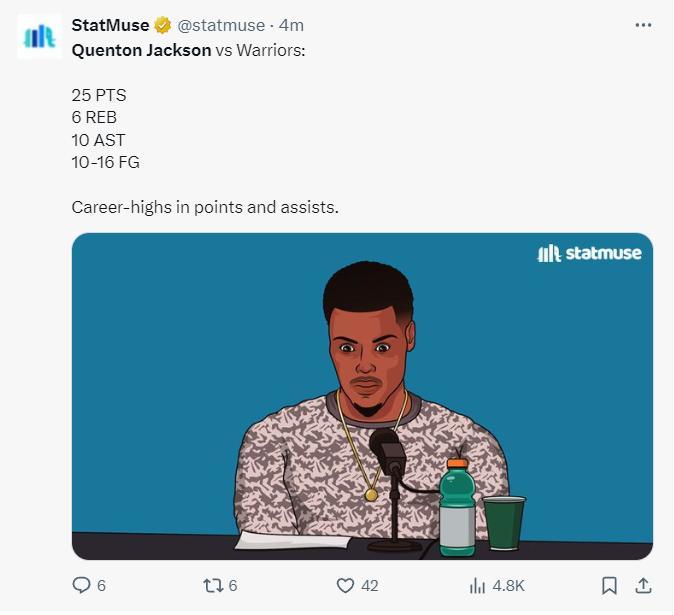The image size is (674, 615).
Task: Click the 4.8K views count
Action: tap(507, 585)
